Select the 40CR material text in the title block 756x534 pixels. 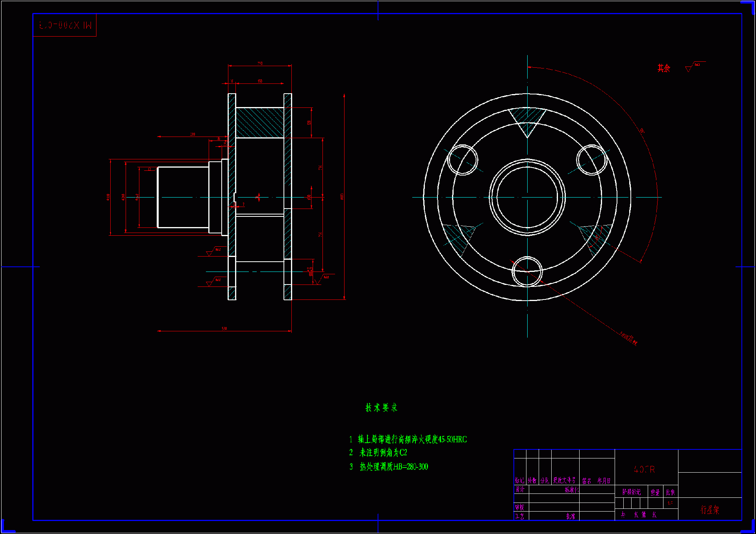(x=645, y=469)
